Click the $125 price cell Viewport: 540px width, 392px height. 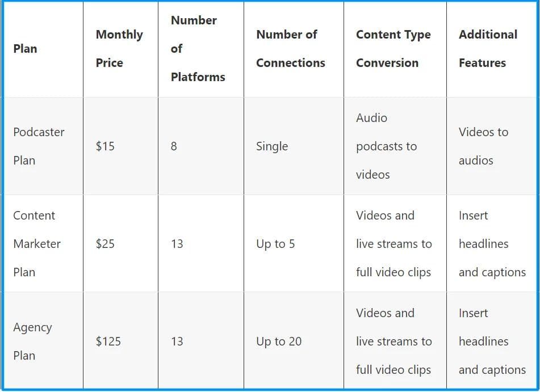pyautogui.click(x=108, y=341)
